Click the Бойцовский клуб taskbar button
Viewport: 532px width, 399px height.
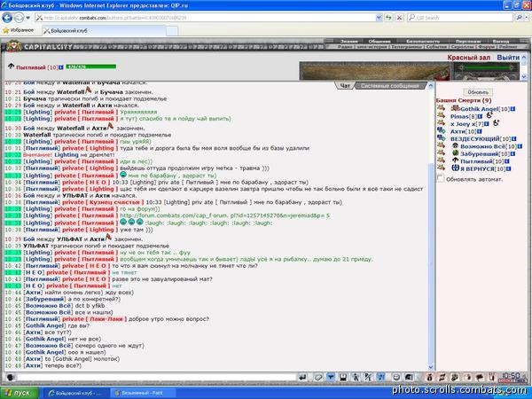coord(75,393)
